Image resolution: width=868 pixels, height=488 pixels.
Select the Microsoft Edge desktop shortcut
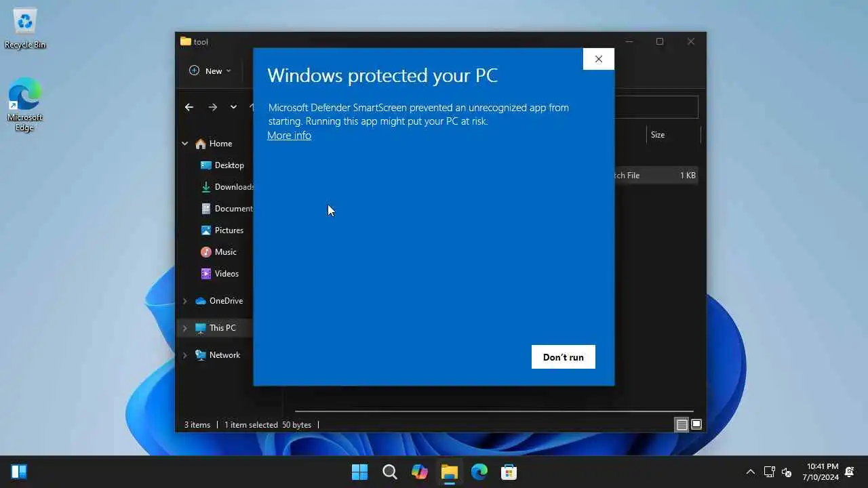[x=25, y=105]
